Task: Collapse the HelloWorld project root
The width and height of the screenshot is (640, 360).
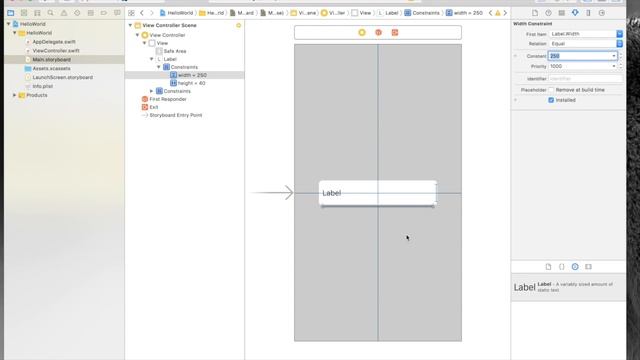Action: point(9,24)
